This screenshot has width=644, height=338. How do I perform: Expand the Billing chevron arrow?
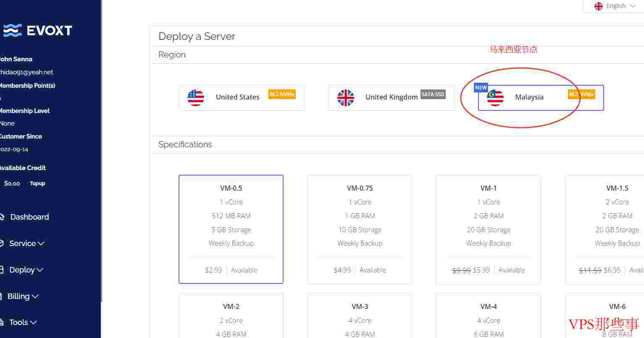point(35,296)
